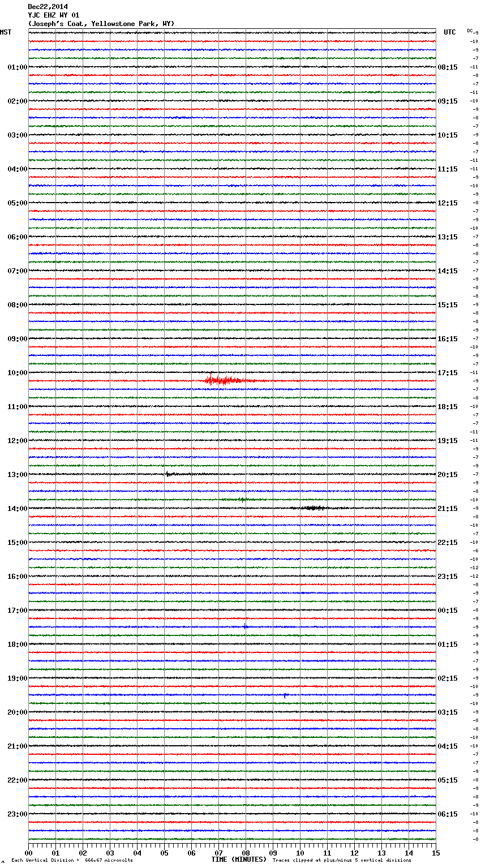Viewport: 481px width, 868px height.
Task: Select the 16:00 MST hour label
Action: tap(17, 577)
